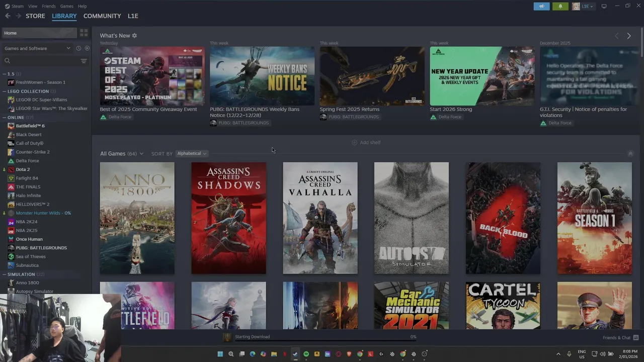Click the Home button in the library sidebar
The height and width of the screenshot is (362, 644).
click(39, 33)
